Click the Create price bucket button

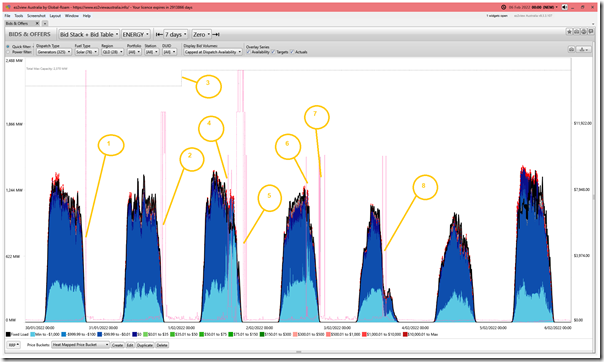[117, 345]
